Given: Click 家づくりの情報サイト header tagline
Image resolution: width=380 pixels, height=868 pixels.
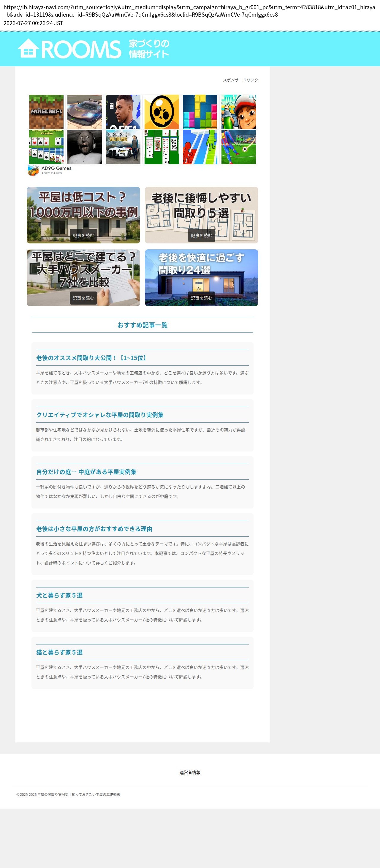Looking at the screenshot, I should click(x=149, y=49).
